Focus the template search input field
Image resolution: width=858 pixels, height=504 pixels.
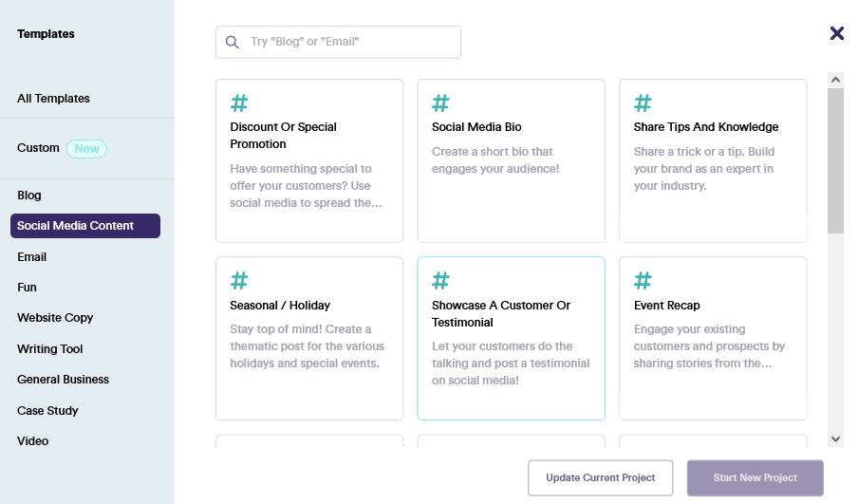pos(351,42)
